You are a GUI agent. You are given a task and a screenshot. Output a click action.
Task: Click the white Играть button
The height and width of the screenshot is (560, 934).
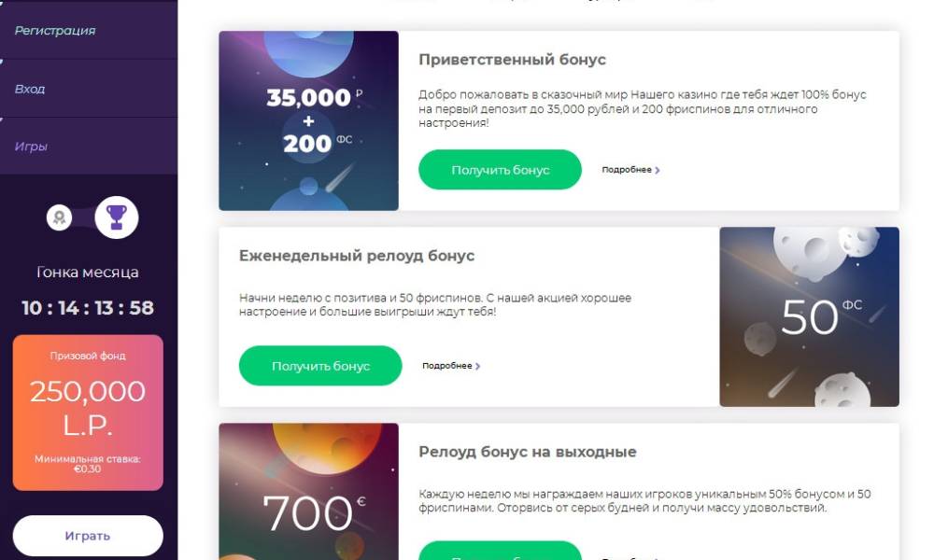point(88,536)
